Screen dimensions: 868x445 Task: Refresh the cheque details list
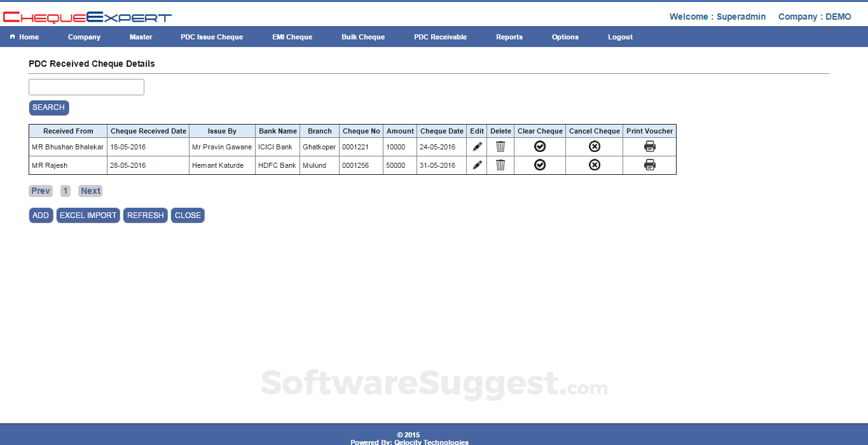[x=145, y=215]
